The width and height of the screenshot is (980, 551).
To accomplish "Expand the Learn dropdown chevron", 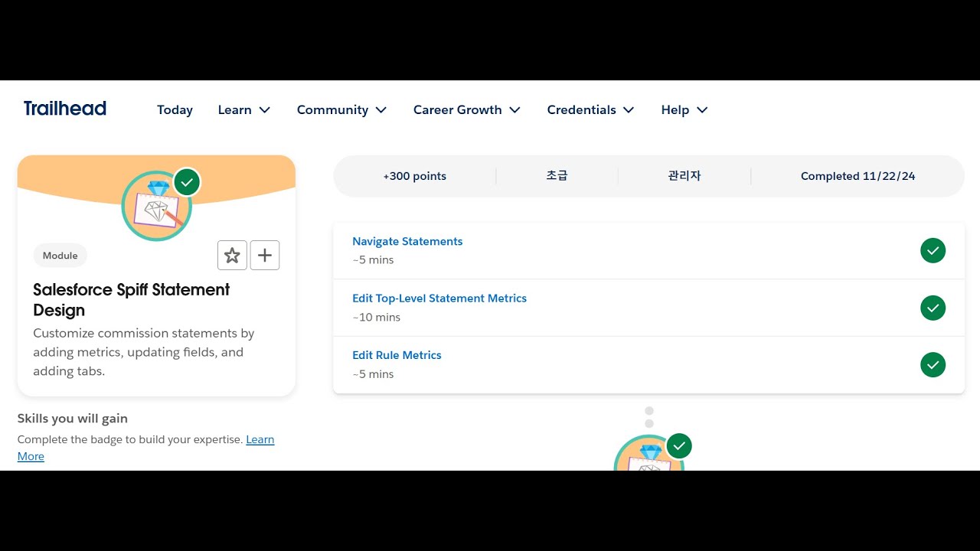I will point(265,110).
